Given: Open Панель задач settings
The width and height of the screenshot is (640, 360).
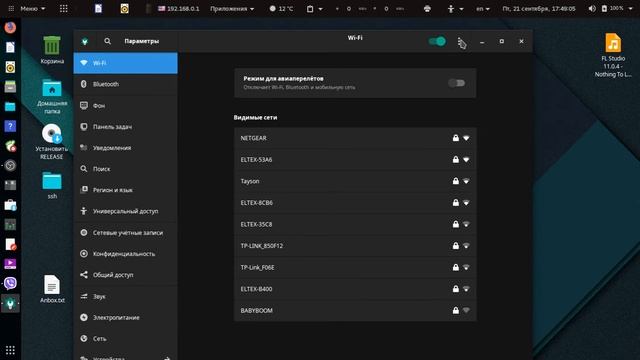Looking at the screenshot, I should 126,127.
